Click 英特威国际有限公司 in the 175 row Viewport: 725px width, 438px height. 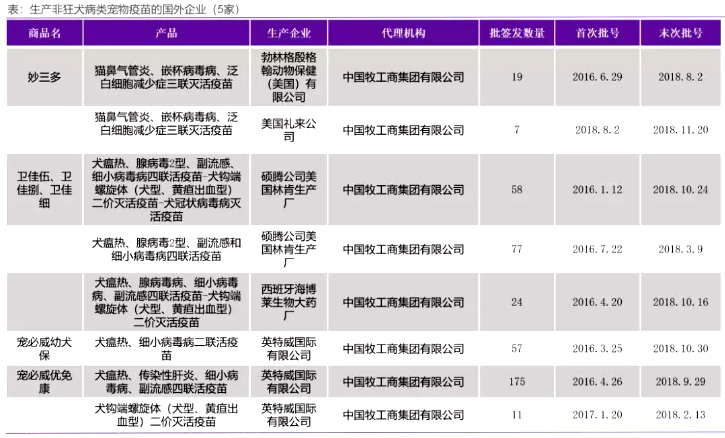click(289, 382)
